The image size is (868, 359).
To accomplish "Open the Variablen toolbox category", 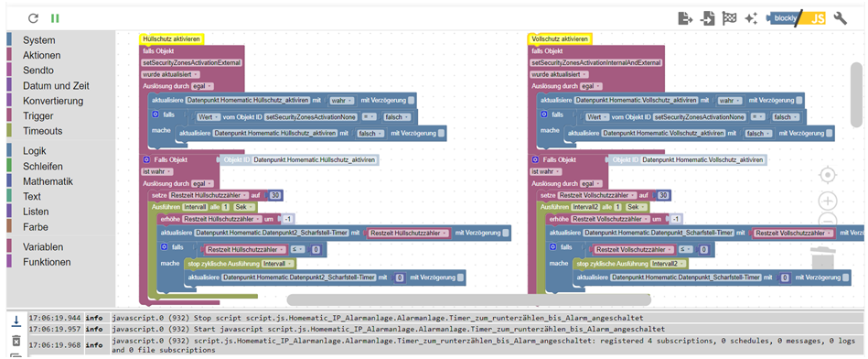I will (x=43, y=247).
